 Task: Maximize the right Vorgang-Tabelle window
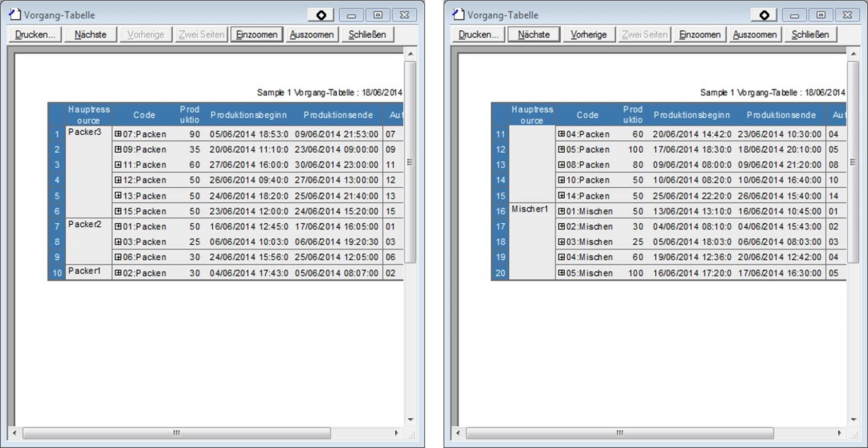pyautogui.click(x=821, y=15)
